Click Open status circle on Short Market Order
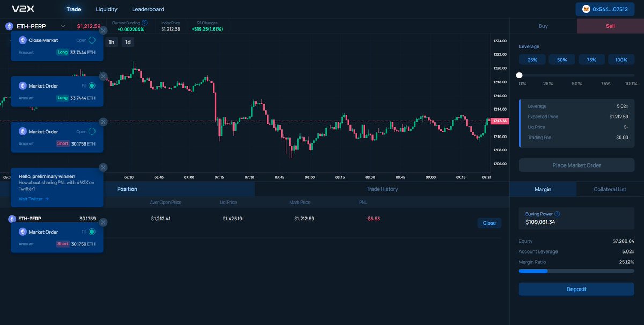 [x=92, y=131]
